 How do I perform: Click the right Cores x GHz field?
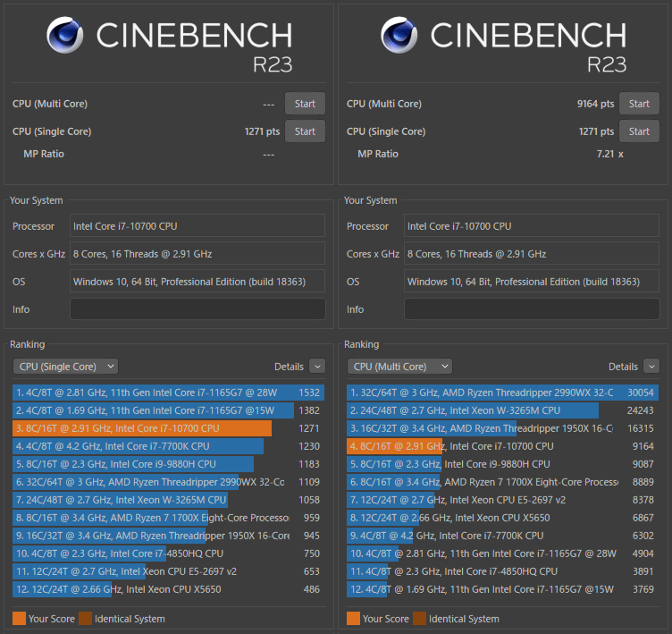tap(532, 254)
